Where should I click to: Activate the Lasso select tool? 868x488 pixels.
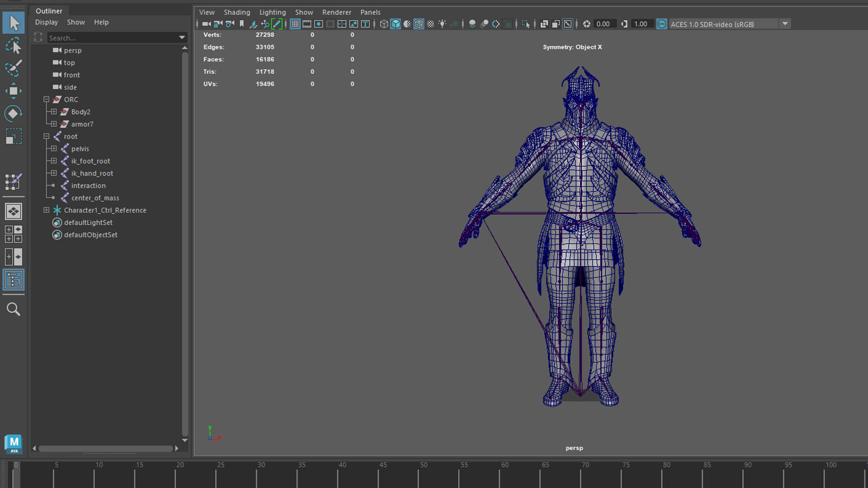[13, 46]
